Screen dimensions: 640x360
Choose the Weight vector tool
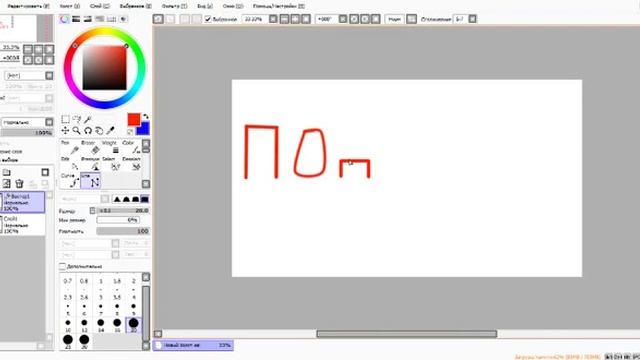(111, 148)
